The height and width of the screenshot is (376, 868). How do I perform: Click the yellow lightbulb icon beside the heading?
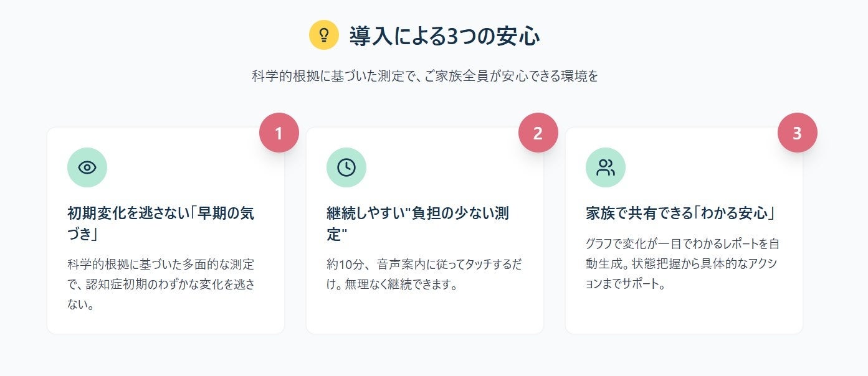tap(323, 35)
